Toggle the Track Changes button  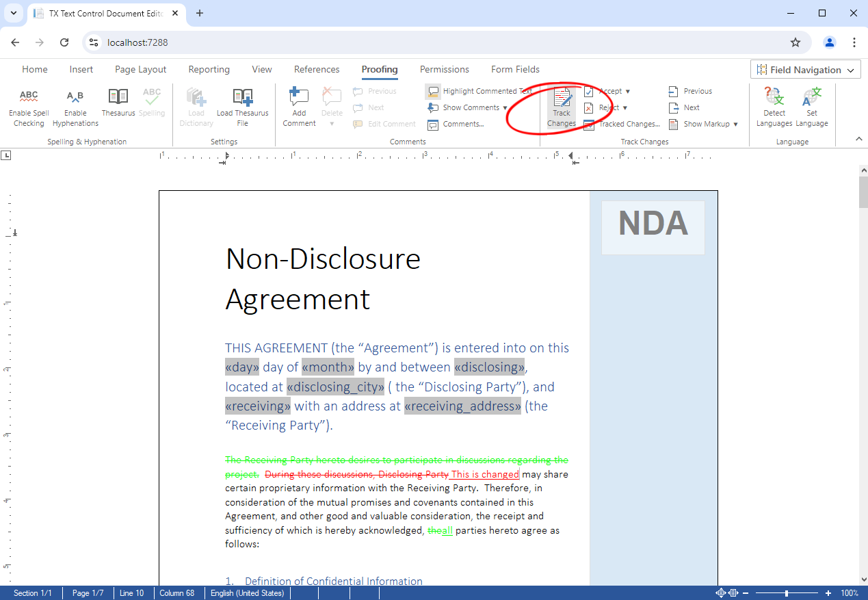(562, 108)
